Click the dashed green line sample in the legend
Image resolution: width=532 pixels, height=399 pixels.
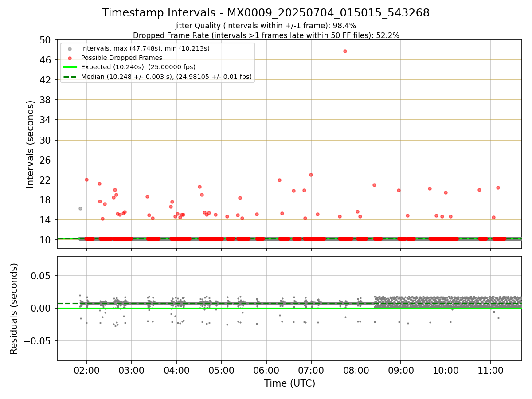tap(70, 77)
